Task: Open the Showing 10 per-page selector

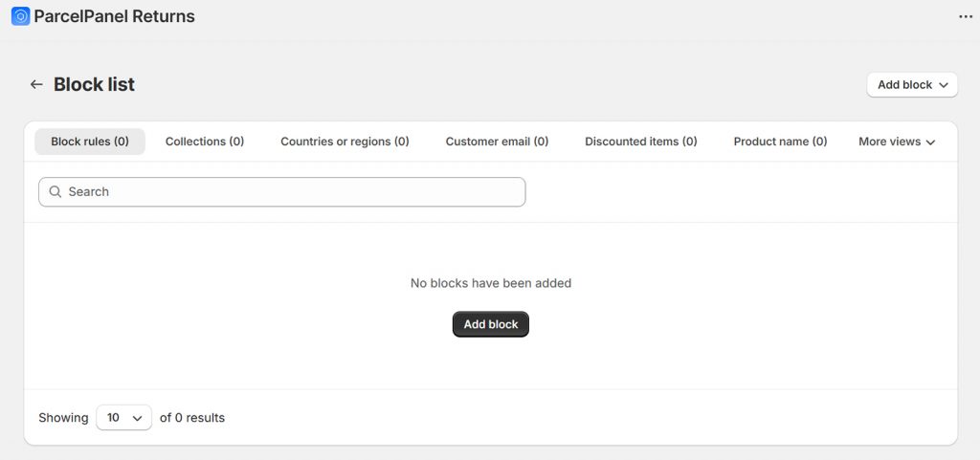Action: [123, 418]
